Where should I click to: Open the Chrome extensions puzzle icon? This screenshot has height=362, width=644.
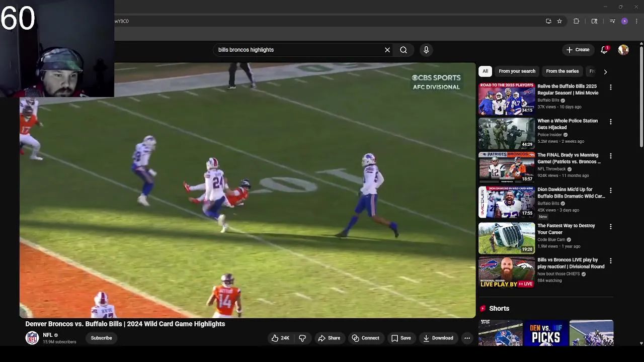coord(577,21)
